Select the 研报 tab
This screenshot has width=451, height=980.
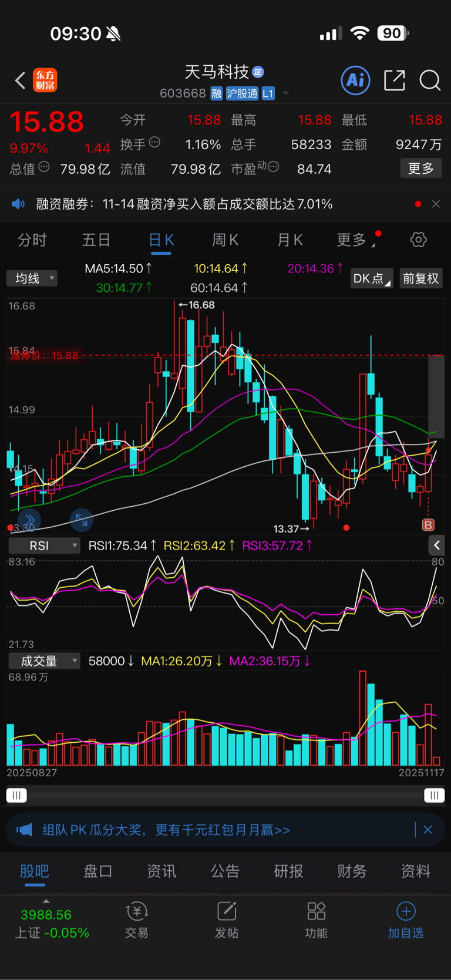288,871
